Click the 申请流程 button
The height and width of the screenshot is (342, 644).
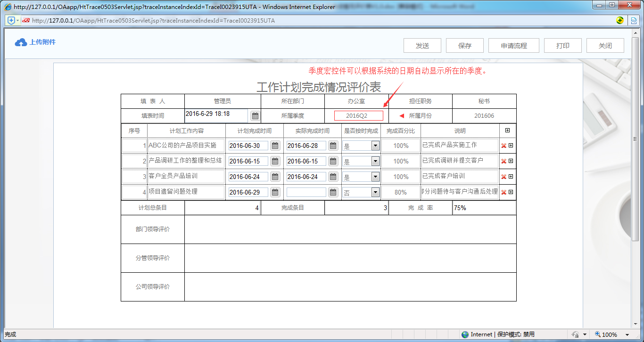coord(515,45)
